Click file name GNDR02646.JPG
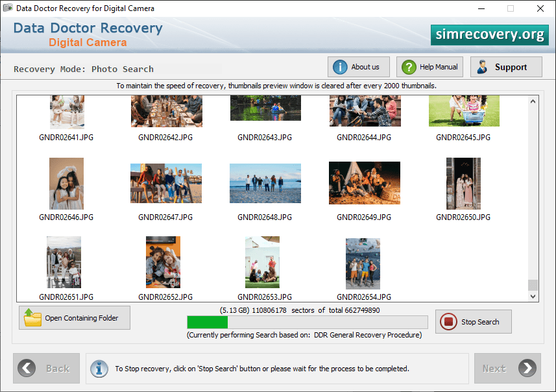The image size is (556, 392). [x=66, y=217]
